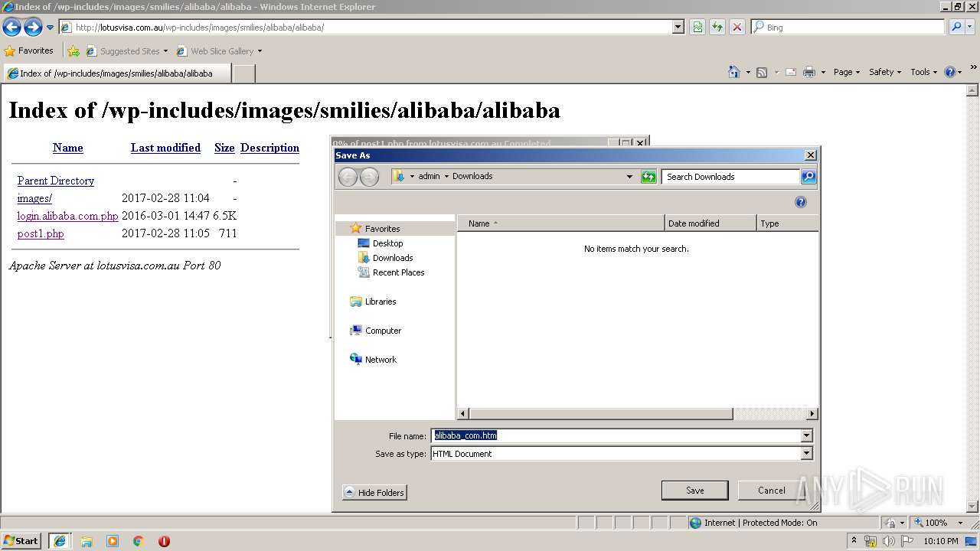Click the horizontal scrollbar in file list
The image size is (980, 551).
point(601,414)
